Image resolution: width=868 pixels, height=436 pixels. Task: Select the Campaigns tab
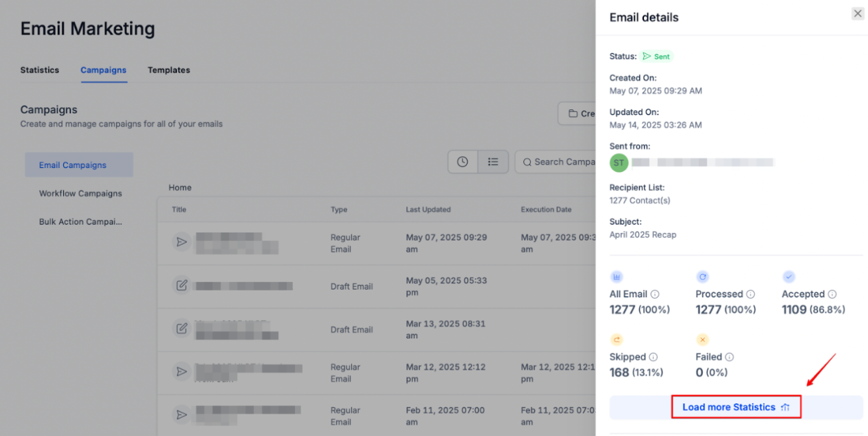104,70
